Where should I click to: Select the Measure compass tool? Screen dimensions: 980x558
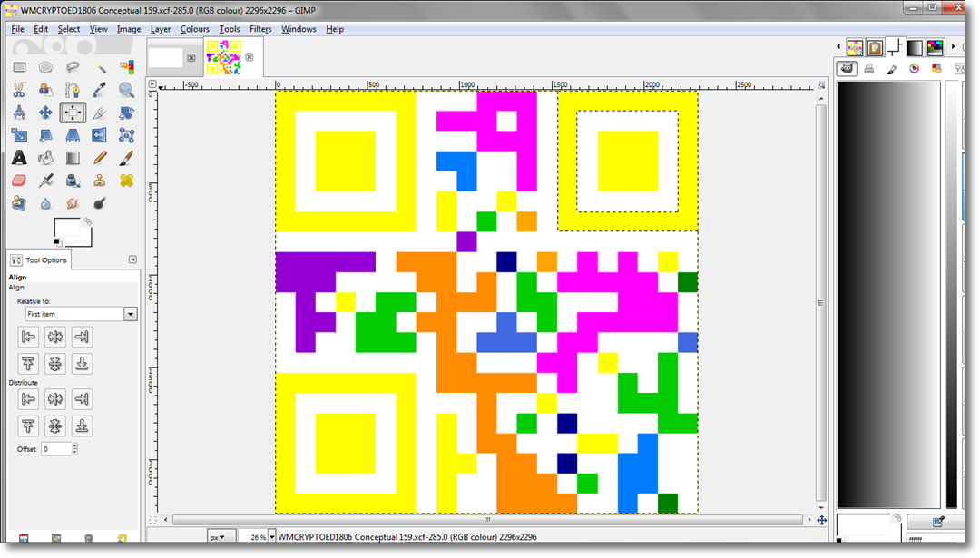coord(19,113)
